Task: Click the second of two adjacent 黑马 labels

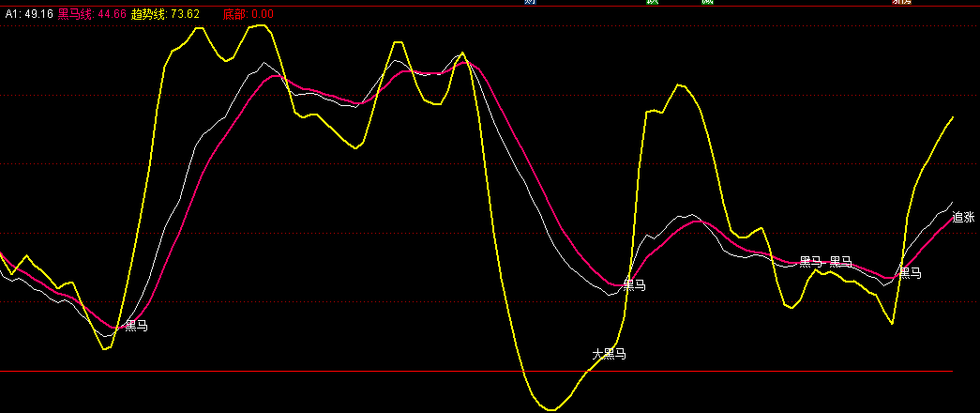Action: coord(841,262)
